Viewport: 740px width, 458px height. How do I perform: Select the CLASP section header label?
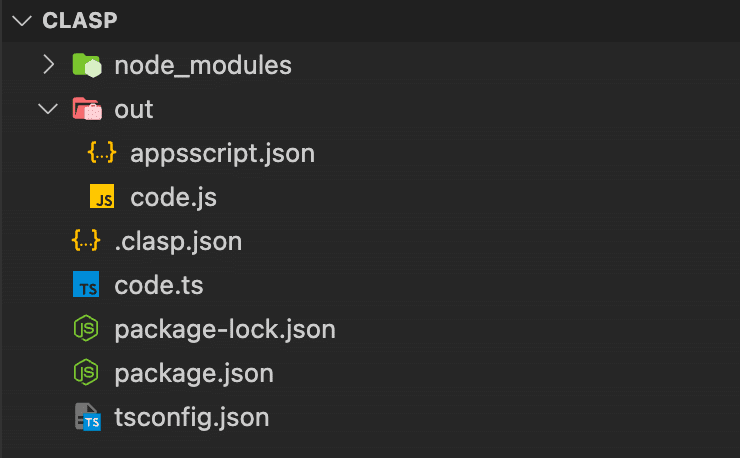click(x=80, y=20)
